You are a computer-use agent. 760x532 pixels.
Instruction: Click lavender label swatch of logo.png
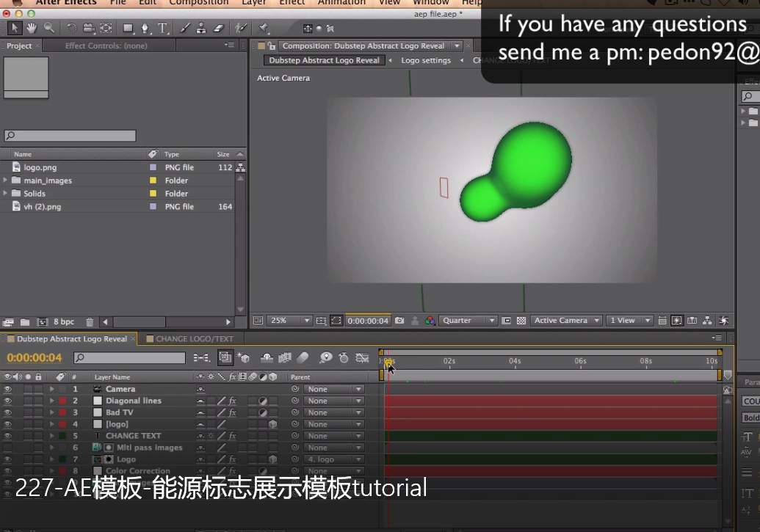coord(153,167)
